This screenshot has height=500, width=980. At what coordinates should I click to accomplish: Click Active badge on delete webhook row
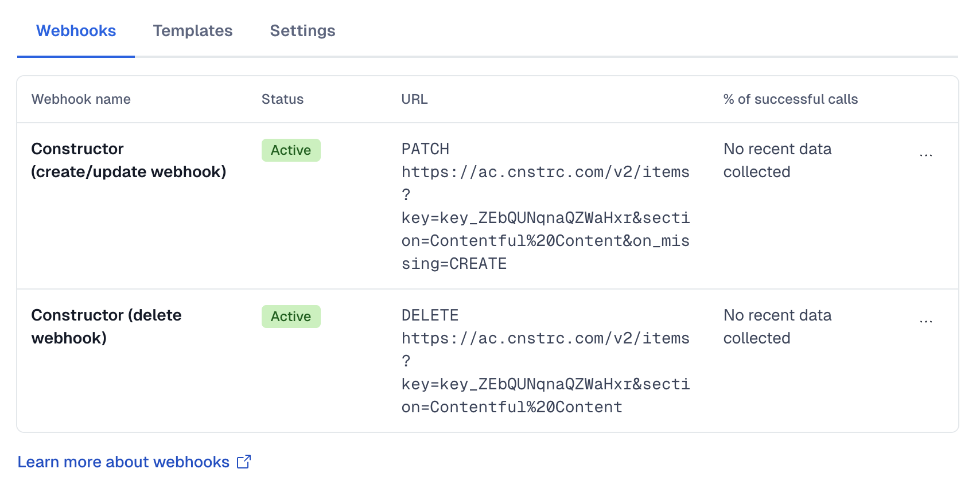[x=291, y=317]
